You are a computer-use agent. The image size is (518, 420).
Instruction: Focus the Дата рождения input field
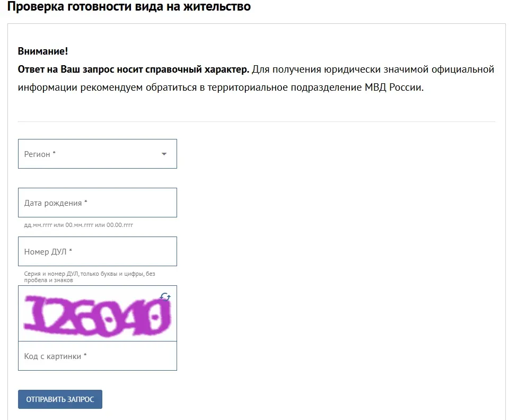pyautogui.click(x=97, y=203)
